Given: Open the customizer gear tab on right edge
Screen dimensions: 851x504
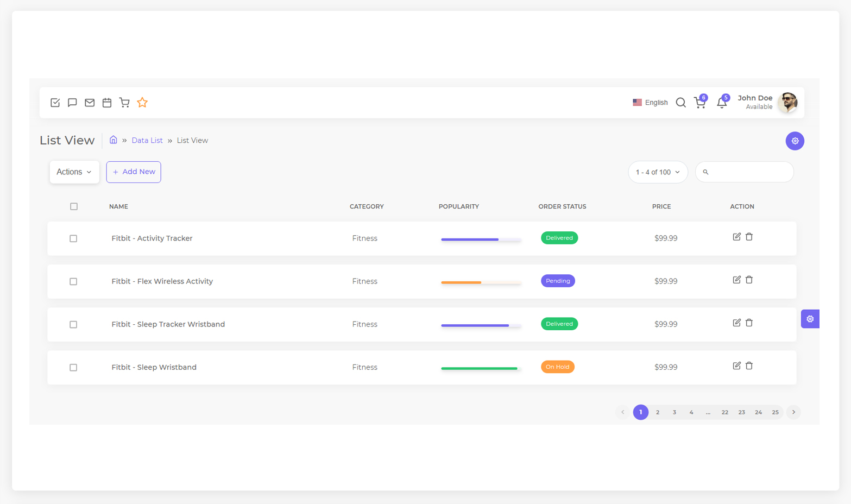Looking at the screenshot, I should coord(810,319).
